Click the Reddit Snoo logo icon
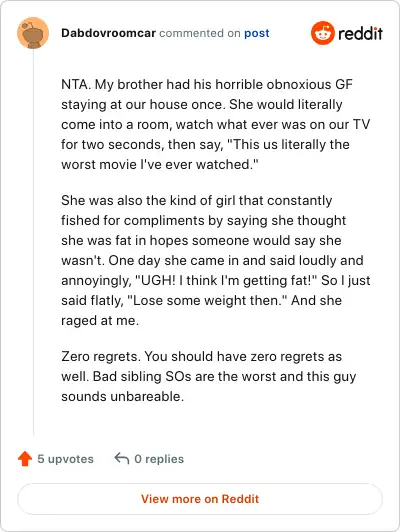 [x=323, y=33]
